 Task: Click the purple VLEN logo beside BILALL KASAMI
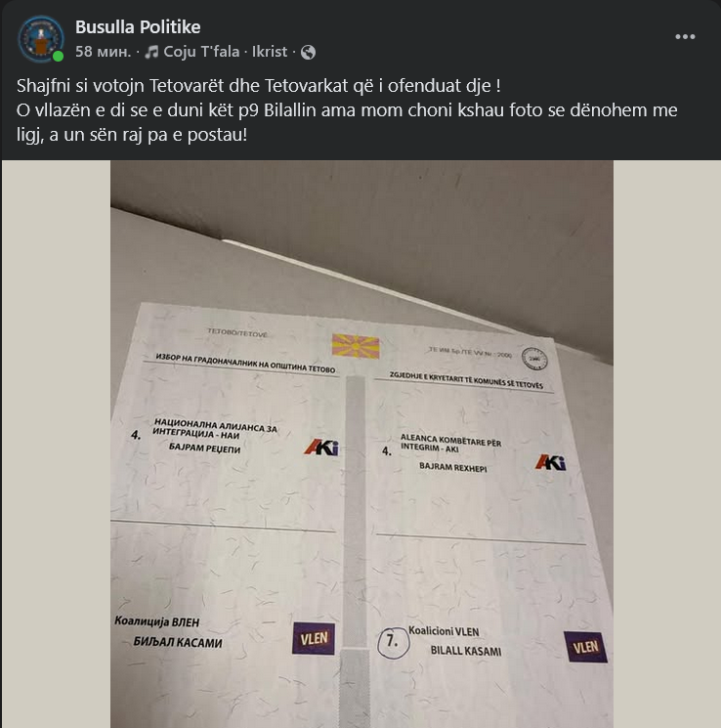click(x=586, y=647)
